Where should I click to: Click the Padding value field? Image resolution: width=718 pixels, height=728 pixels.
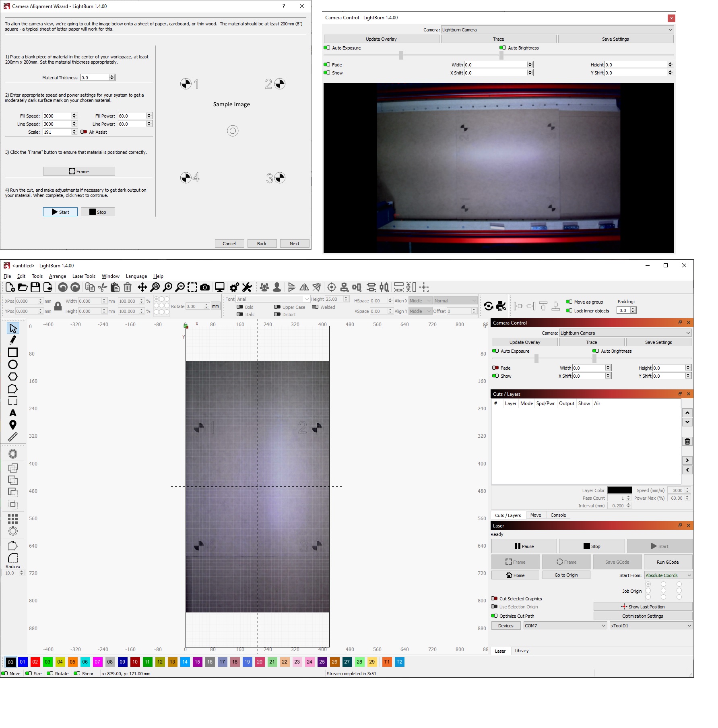[x=624, y=310]
